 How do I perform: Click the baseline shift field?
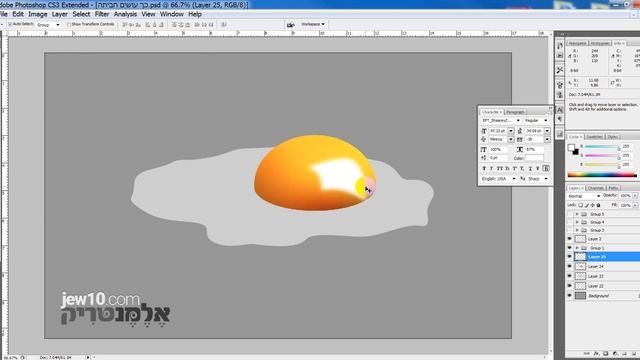[x=498, y=158]
